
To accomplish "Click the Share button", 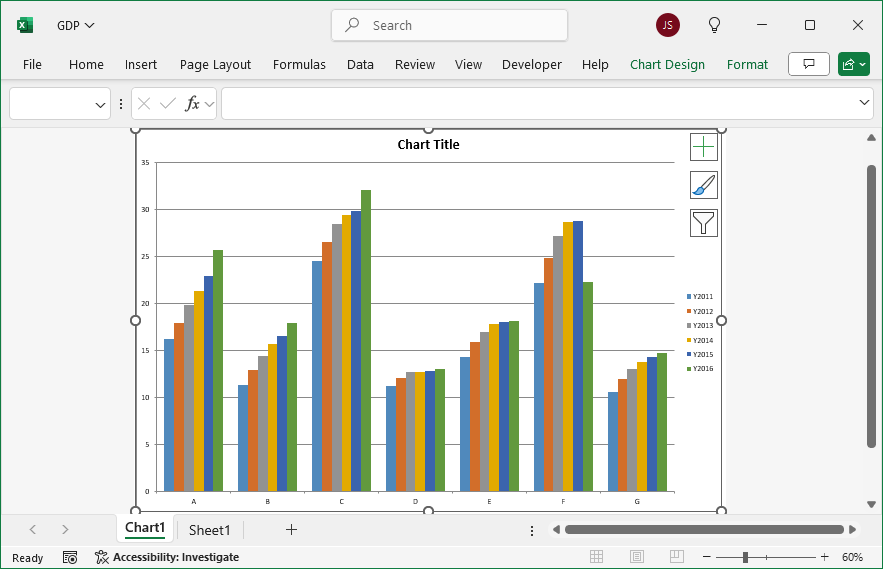I will (x=854, y=64).
